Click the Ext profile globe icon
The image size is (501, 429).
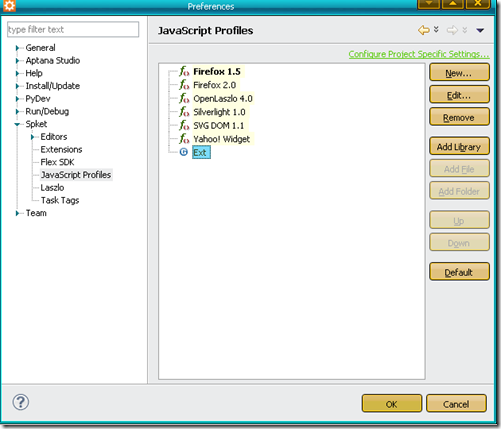pos(184,152)
